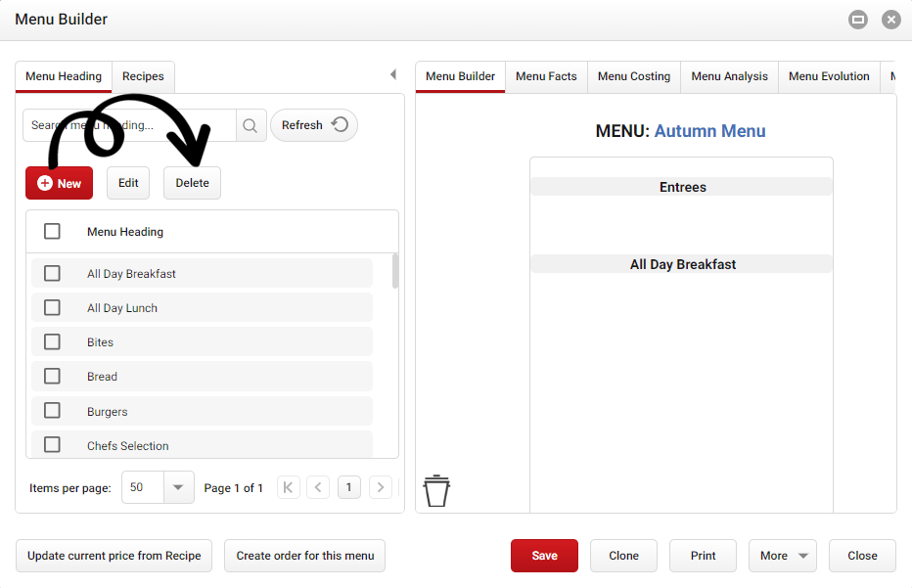Open the Menu Costing tab
This screenshot has width=912, height=588.
(634, 76)
